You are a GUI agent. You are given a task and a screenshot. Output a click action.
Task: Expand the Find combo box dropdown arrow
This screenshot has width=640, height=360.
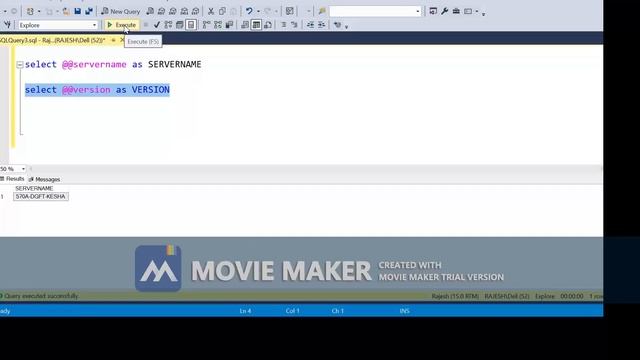click(418, 11)
